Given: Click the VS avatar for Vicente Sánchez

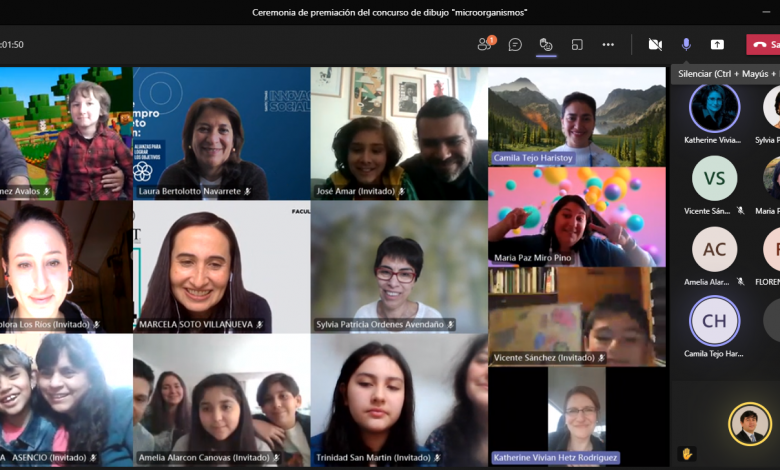Looking at the screenshot, I should (x=714, y=179).
